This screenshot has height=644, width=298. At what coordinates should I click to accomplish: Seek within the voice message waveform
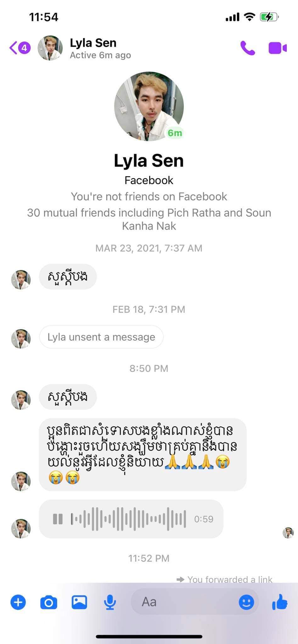point(128,519)
